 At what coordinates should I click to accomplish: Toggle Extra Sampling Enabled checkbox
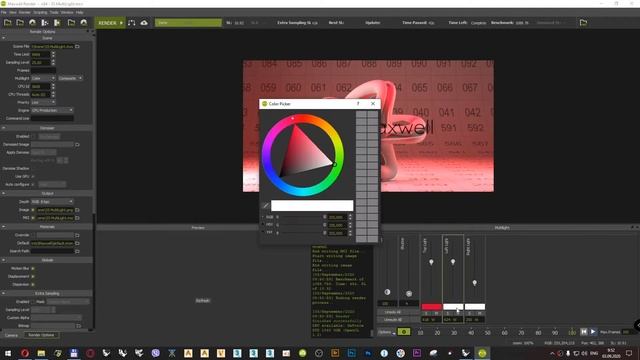click(x=33, y=302)
